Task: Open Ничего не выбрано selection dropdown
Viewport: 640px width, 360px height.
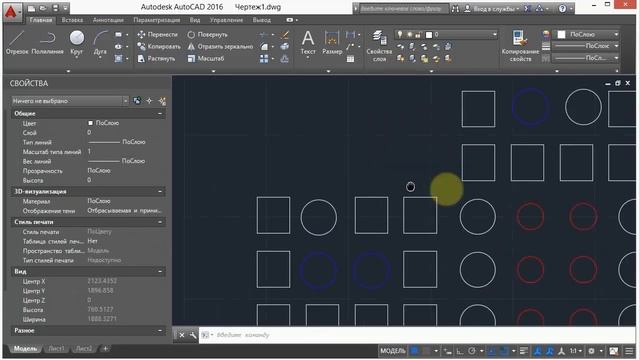Action: (x=70, y=100)
